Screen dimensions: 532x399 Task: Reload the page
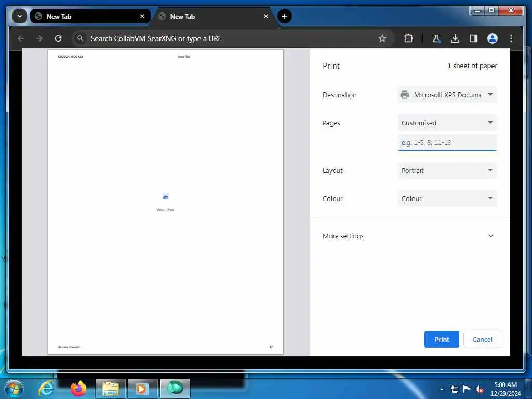(x=58, y=38)
